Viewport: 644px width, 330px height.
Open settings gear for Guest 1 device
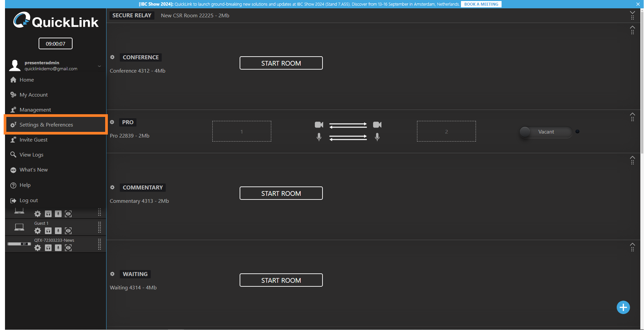click(x=38, y=231)
